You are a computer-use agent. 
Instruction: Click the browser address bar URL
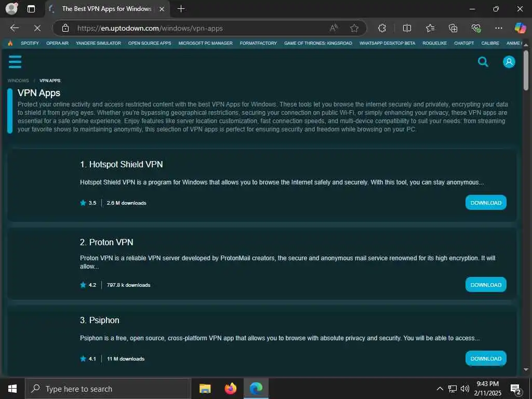[x=150, y=28]
